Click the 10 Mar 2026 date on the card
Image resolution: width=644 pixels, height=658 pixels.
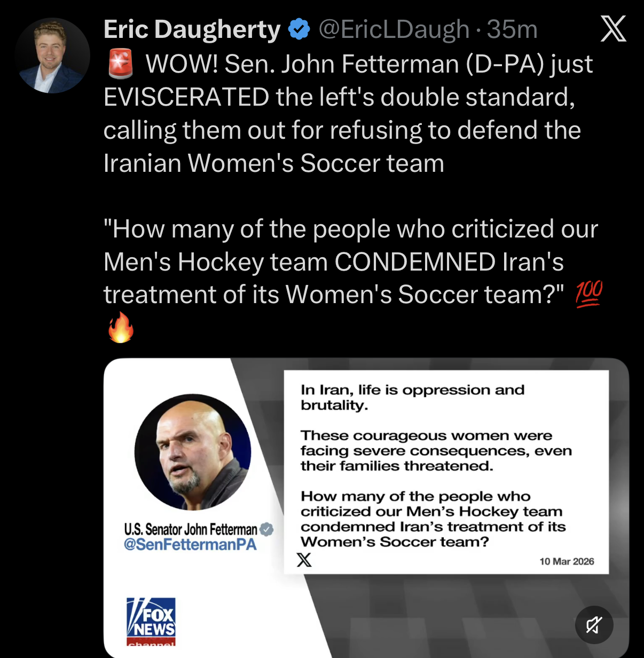567,561
